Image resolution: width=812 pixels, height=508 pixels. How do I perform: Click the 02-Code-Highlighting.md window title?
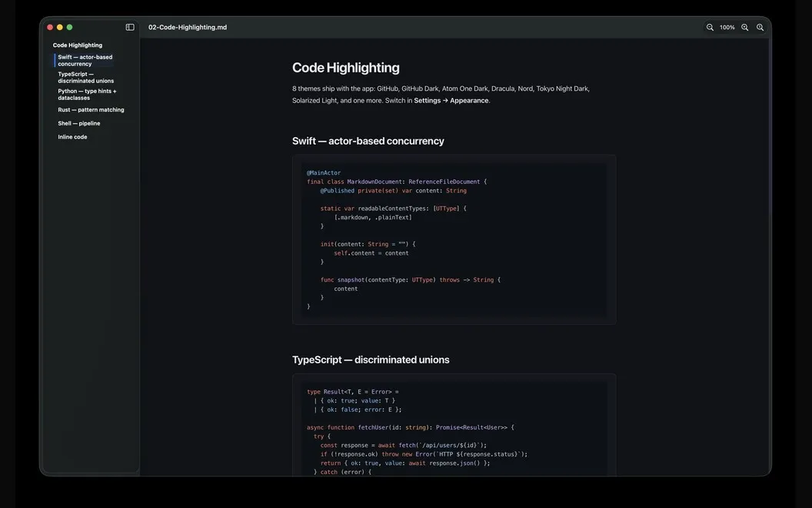tap(188, 27)
